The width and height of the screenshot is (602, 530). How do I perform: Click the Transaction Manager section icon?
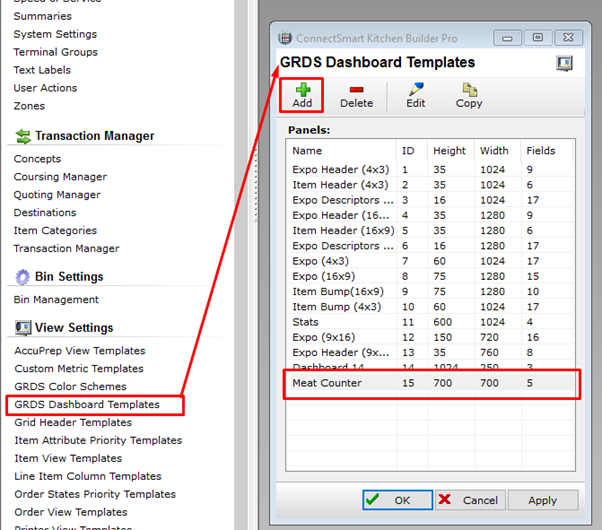tap(22, 136)
